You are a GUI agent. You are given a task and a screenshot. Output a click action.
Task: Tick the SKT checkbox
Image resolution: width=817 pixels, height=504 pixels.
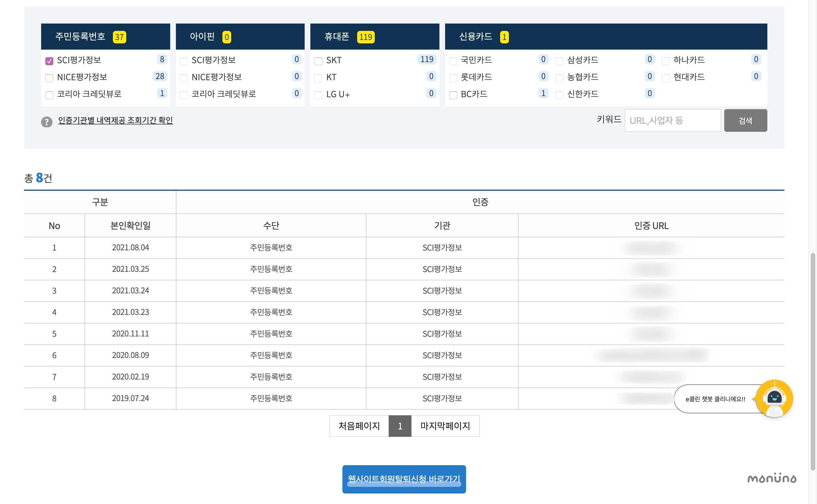click(318, 61)
